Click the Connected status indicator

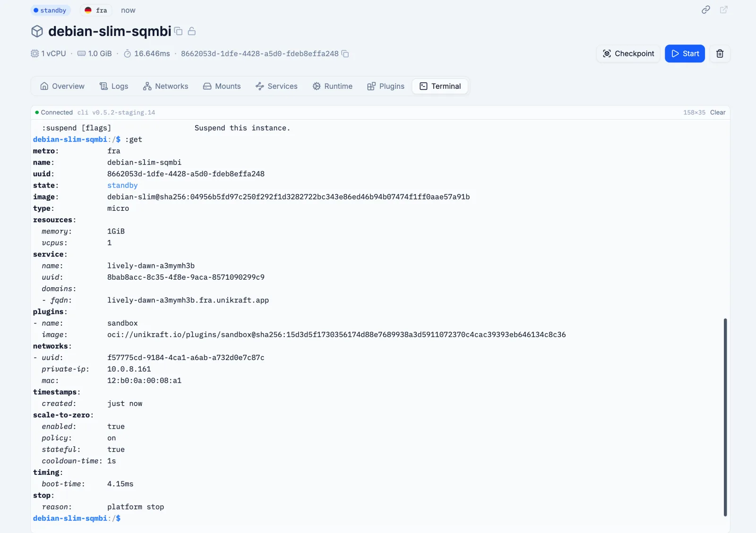pos(54,112)
